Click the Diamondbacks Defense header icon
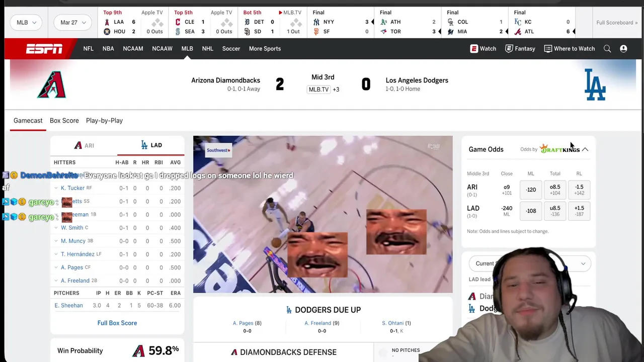This screenshot has height=362, width=644. (x=234, y=352)
